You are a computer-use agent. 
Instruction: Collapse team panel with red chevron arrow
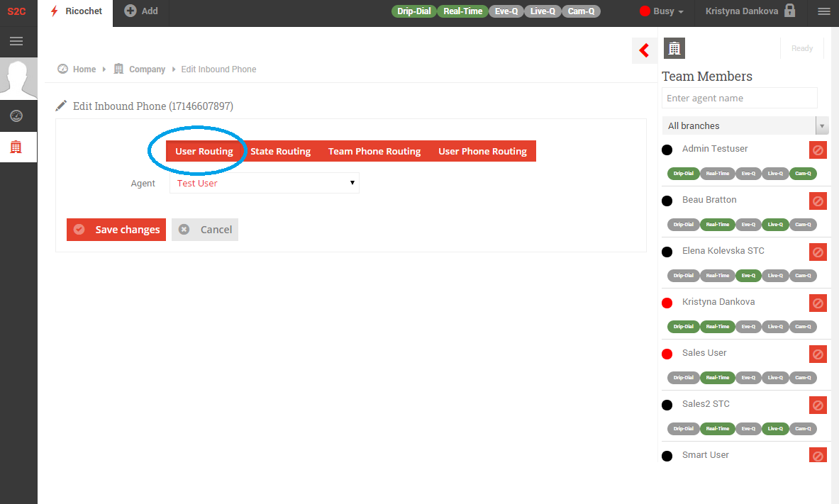644,50
